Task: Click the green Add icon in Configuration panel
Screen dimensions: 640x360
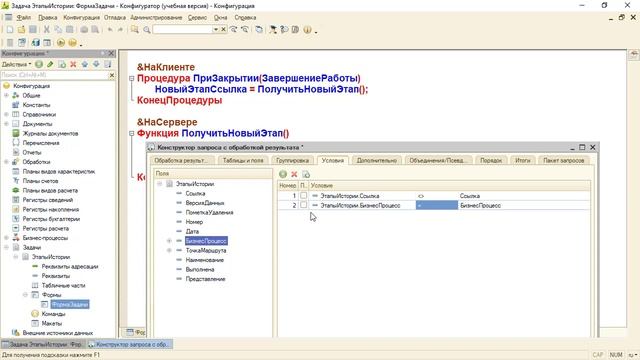Action: (39, 64)
